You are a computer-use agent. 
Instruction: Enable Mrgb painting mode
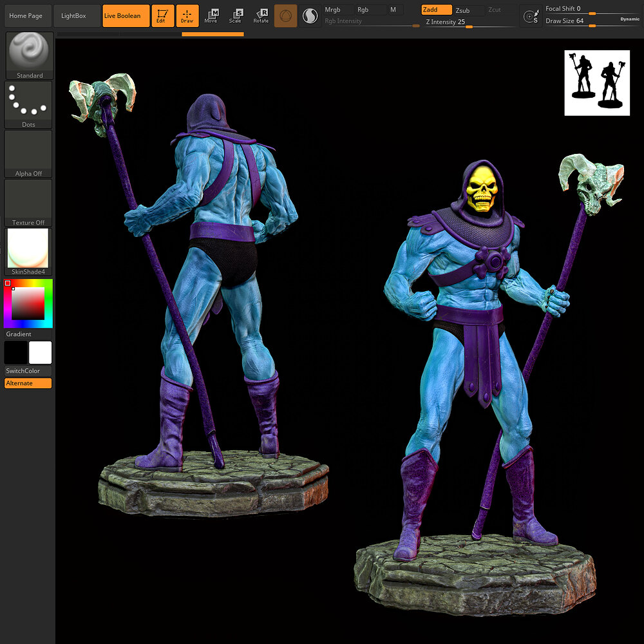(x=338, y=10)
